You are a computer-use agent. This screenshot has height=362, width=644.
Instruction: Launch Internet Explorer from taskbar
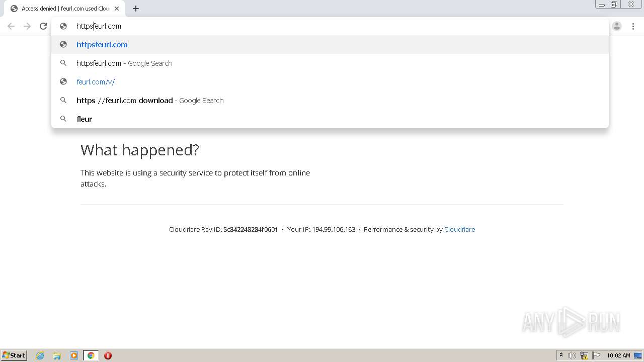(x=40, y=355)
